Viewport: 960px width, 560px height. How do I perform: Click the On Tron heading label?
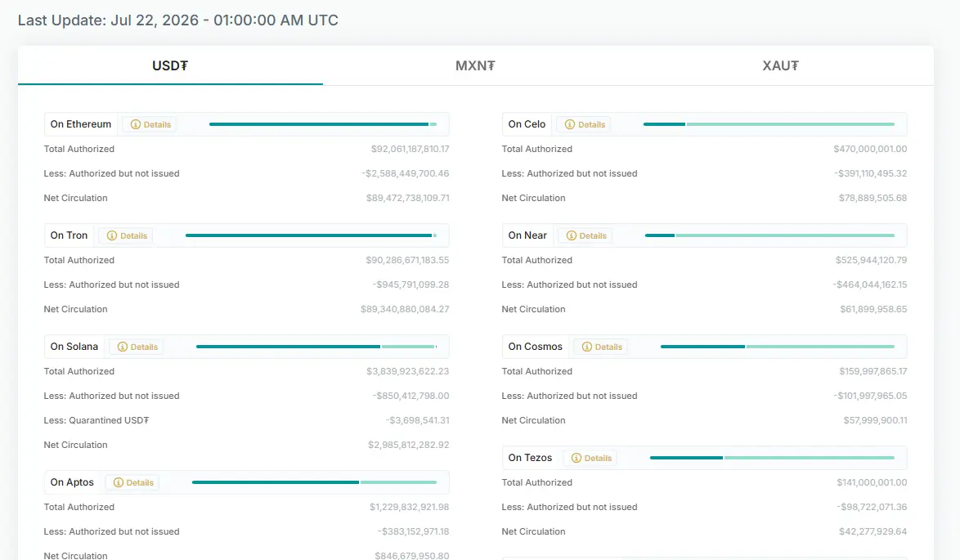69,235
